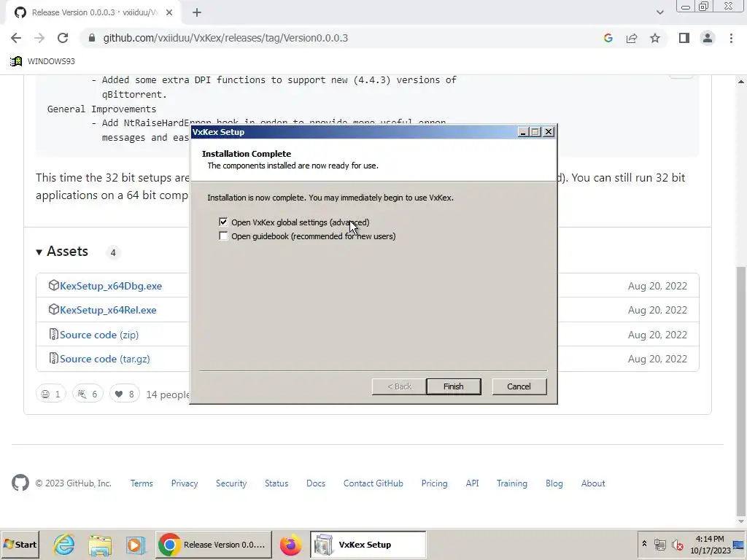Image resolution: width=747 pixels, height=560 pixels.
Task: Launch Internet Explorer from taskbar
Action: [x=64, y=545]
